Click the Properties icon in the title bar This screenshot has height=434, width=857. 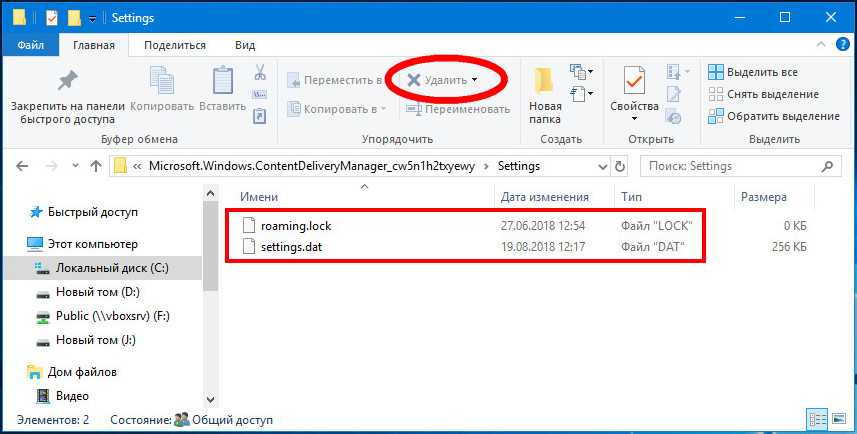pos(52,17)
